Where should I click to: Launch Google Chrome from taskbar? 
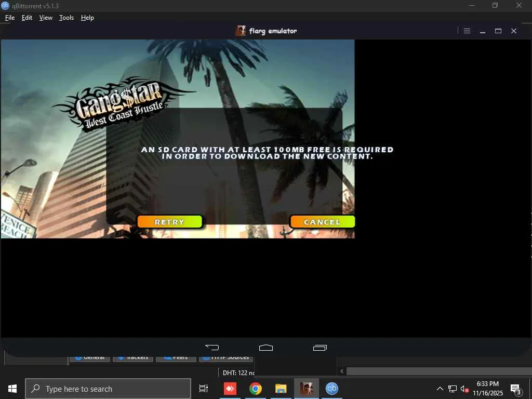pyautogui.click(x=256, y=389)
